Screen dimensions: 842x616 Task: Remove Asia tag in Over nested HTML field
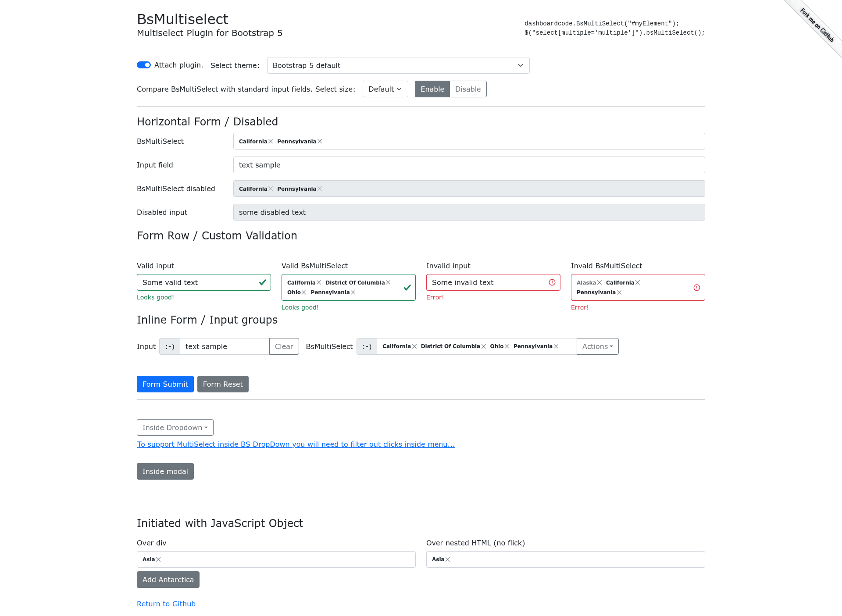[448, 559]
